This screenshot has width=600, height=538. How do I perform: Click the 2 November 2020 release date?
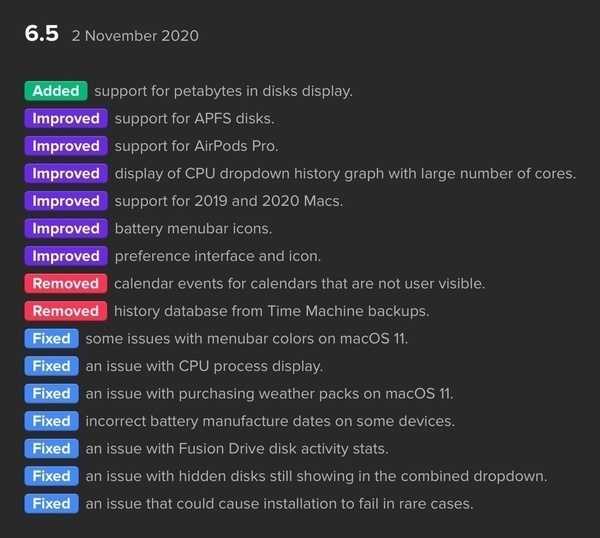(135, 36)
